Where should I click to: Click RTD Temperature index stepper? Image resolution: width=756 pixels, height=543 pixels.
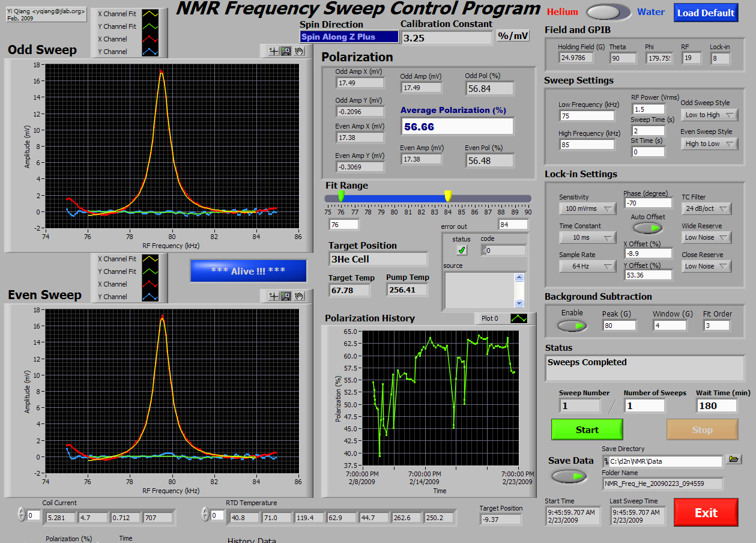pyautogui.click(x=207, y=515)
